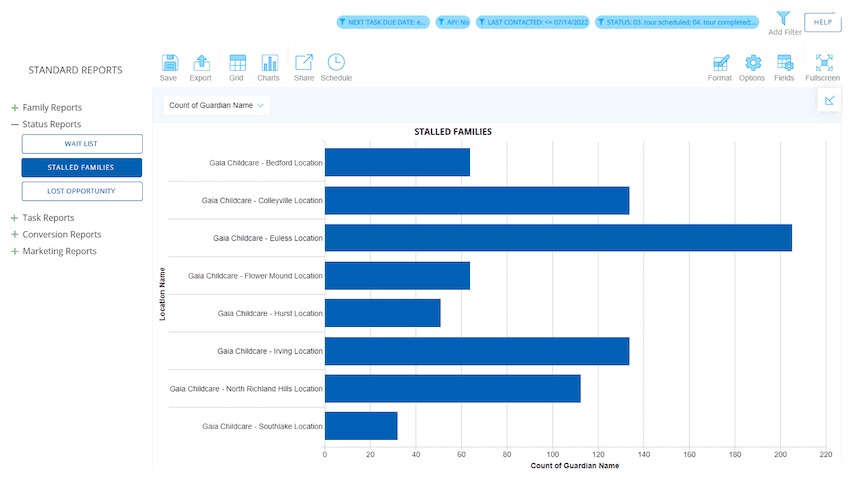Screen dimensions: 850x481
Task: Click the Euless Location bar
Action: click(558, 238)
